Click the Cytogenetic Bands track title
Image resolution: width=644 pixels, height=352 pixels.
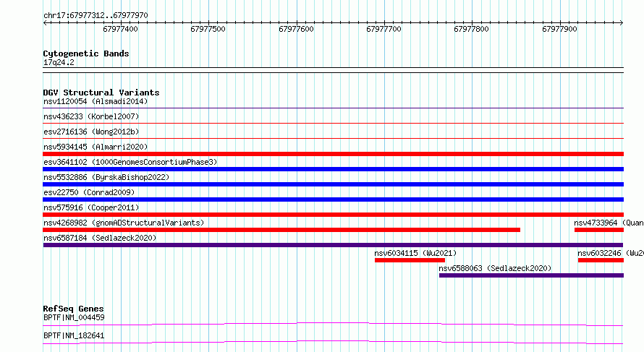click(x=86, y=53)
